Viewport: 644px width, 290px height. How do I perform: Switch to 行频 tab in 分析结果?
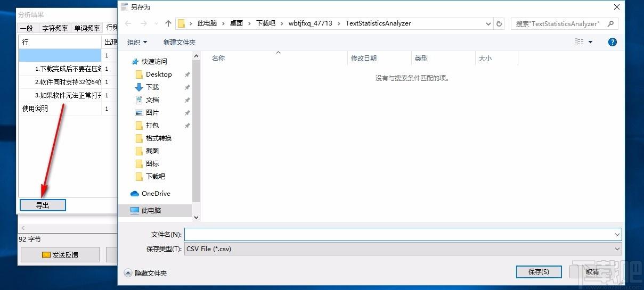[111, 27]
